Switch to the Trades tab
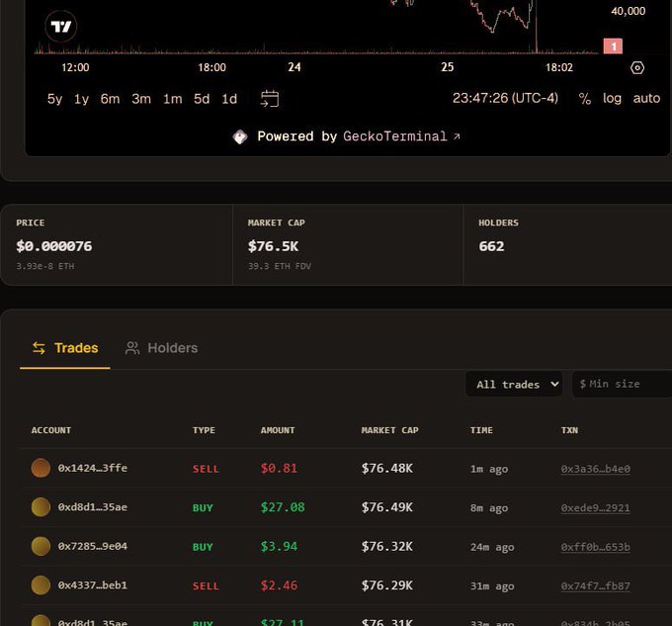Viewport: 672px width, 626px height. 65,348
